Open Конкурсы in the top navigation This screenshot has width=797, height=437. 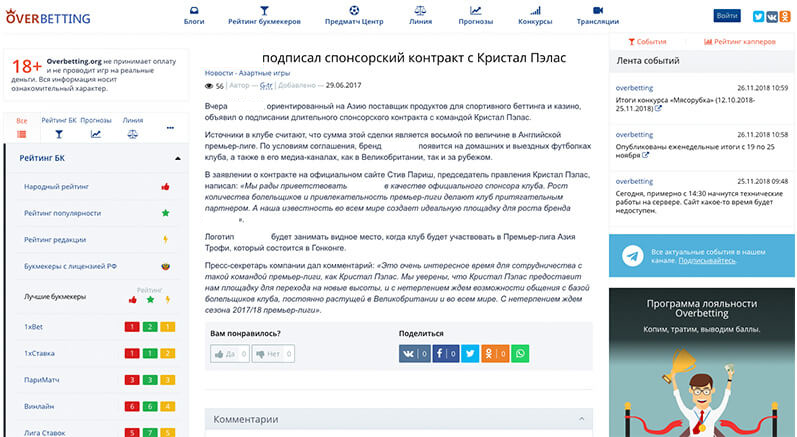coord(535,16)
